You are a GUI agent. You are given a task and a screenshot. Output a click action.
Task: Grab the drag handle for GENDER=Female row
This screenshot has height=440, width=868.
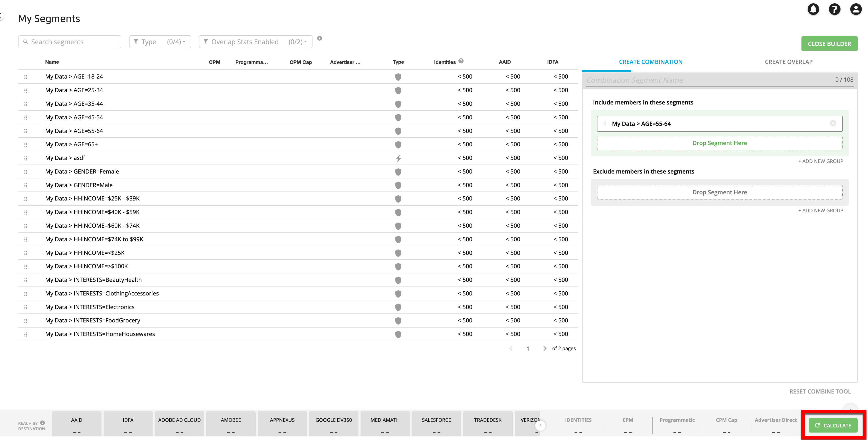point(26,172)
